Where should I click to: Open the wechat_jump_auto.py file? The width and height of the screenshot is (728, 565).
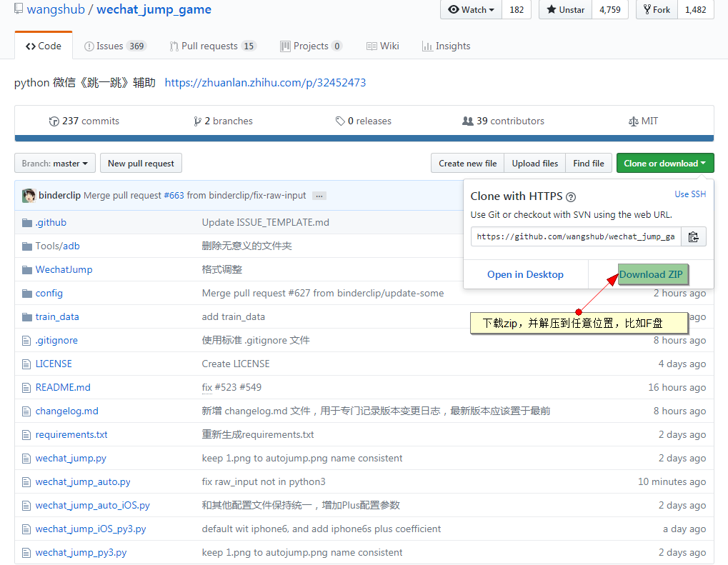pyautogui.click(x=83, y=482)
